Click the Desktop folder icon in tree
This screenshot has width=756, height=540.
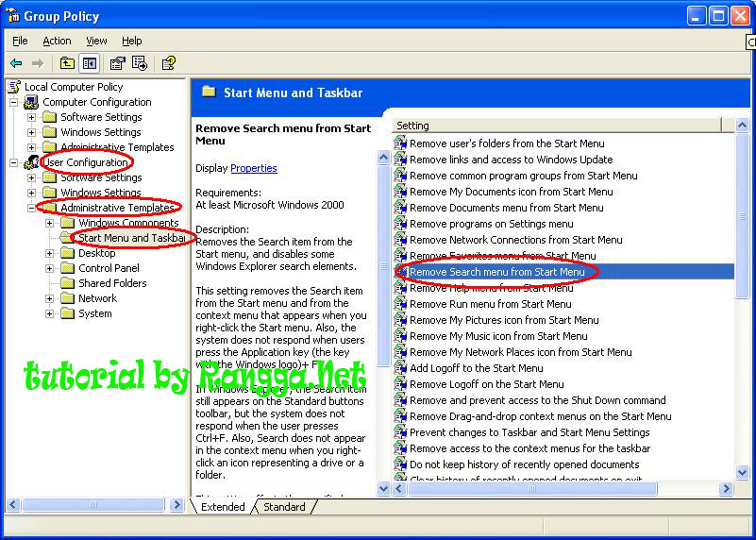[x=67, y=253]
